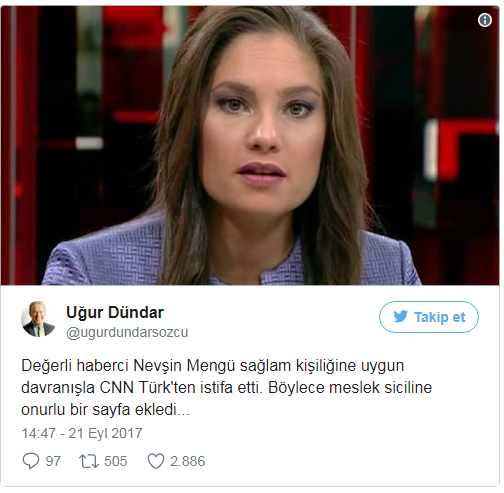Open the tweet info icon on the photo
504x493 pixels.
(x=484, y=20)
